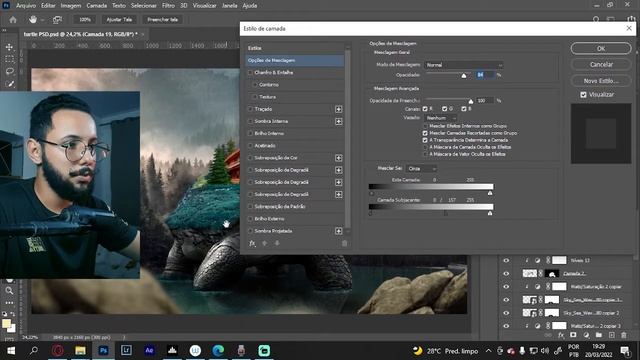Screen dimensions: 640x360
Task: Enable Sombra Interna checkbox
Action: [x=250, y=121]
